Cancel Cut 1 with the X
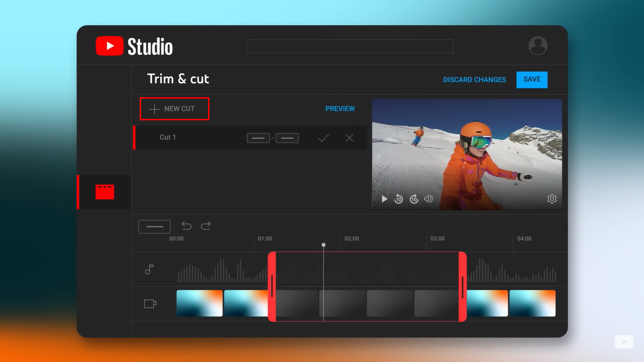The image size is (644, 362). pyautogui.click(x=349, y=137)
